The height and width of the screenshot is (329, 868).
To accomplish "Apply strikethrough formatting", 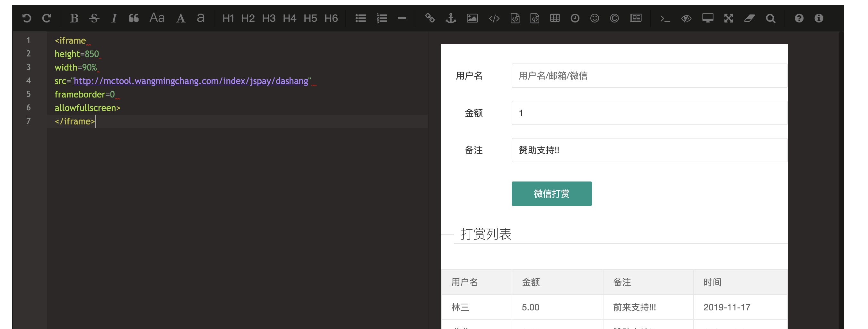I will [x=94, y=18].
